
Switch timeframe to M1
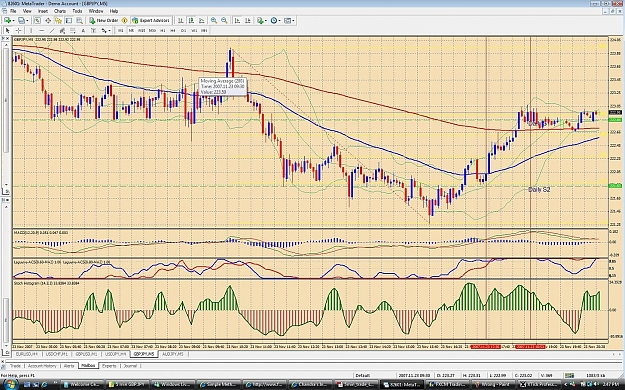pyautogui.click(x=120, y=30)
